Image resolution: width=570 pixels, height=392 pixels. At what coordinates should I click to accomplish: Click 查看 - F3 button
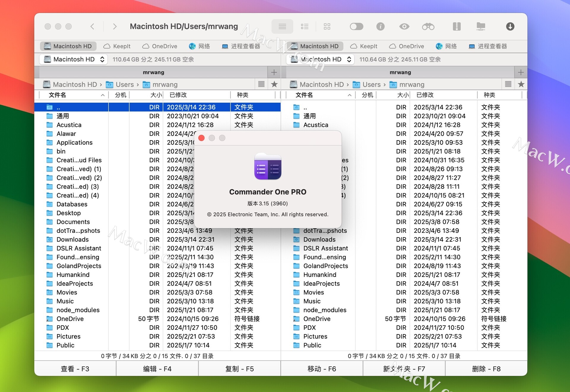[75, 369]
